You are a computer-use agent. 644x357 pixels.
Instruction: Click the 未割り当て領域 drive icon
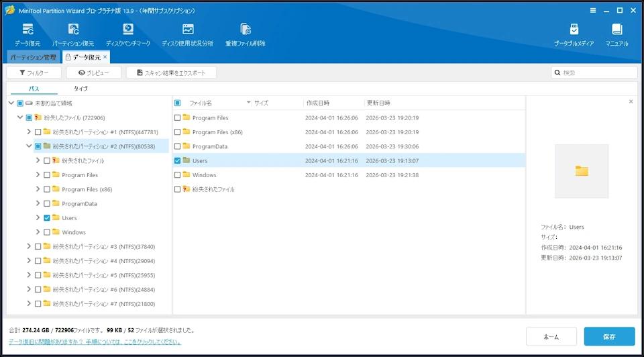point(29,103)
